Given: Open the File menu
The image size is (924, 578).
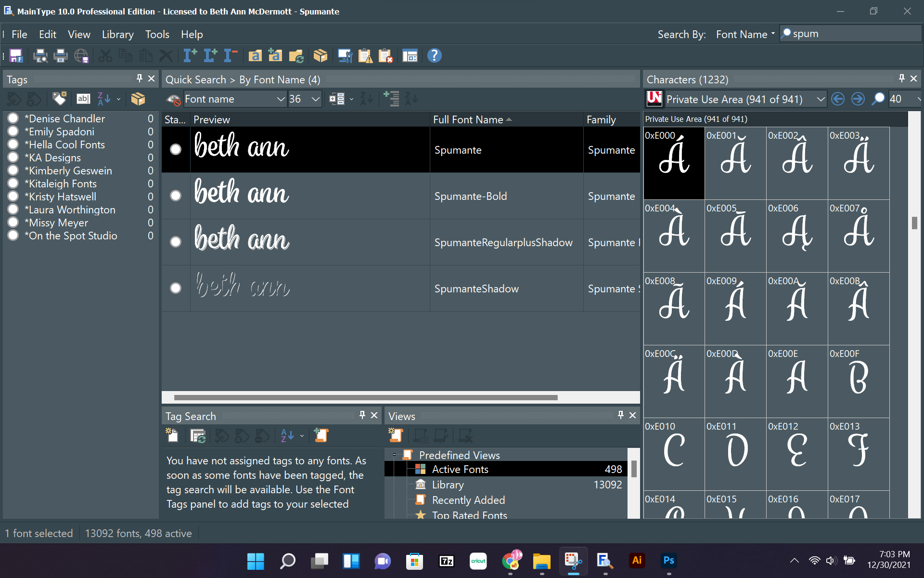Looking at the screenshot, I should [19, 34].
